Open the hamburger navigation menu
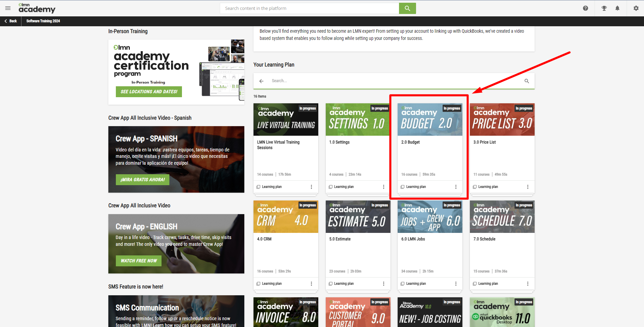Viewport: 644px width, 327px height. tap(8, 8)
